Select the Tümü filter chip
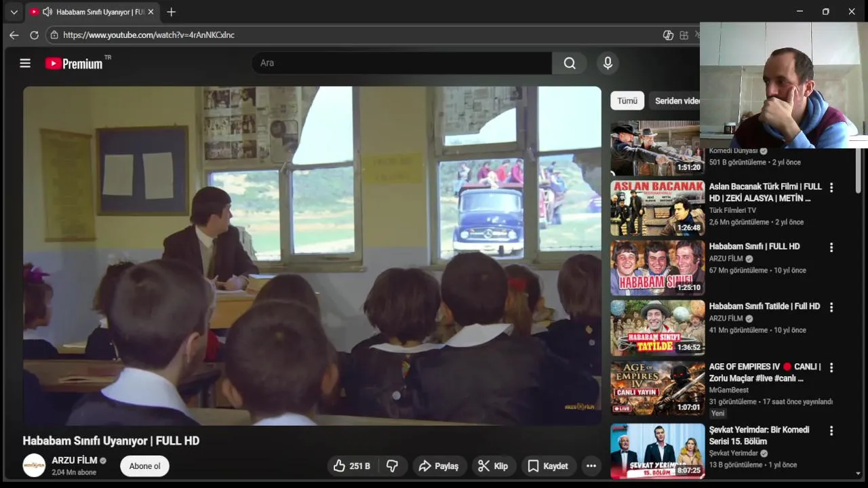Screen dimensions: 868x488 pyautogui.click(x=627, y=100)
